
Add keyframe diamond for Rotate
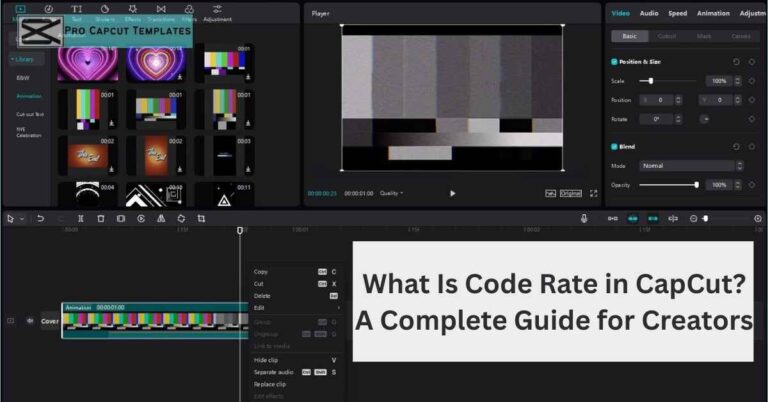pyautogui.click(x=752, y=119)
